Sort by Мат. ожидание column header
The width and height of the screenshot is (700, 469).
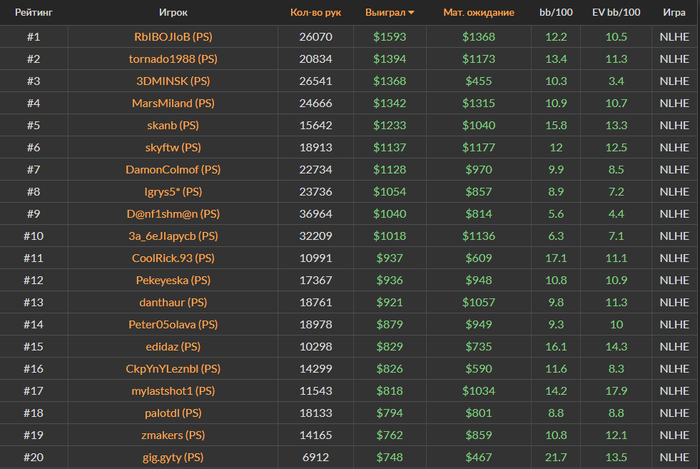(x=478, y=13)
